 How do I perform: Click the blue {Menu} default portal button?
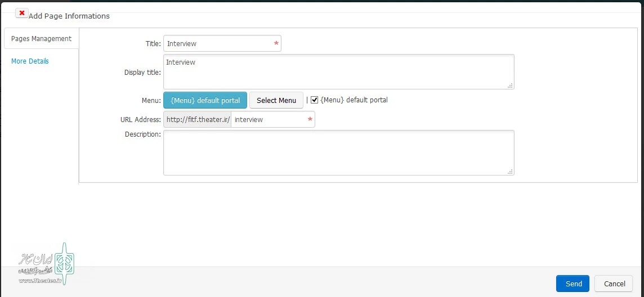(205, 100)
